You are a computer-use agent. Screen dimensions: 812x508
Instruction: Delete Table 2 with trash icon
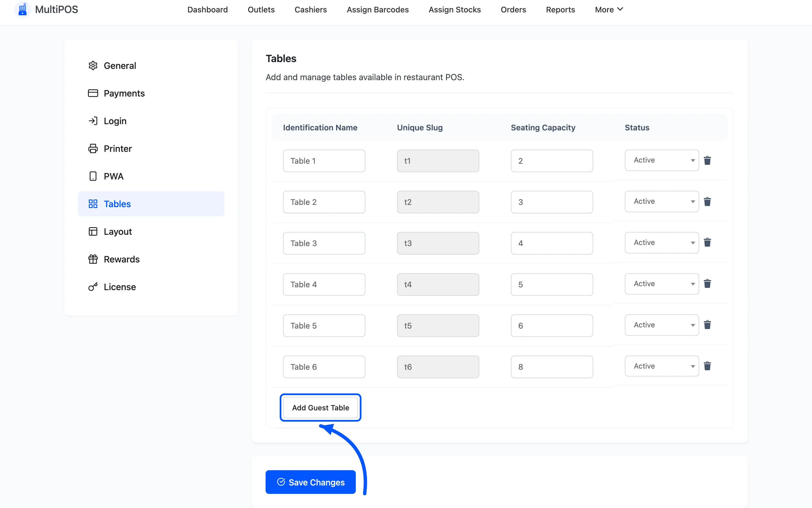(x=707, y=202)
